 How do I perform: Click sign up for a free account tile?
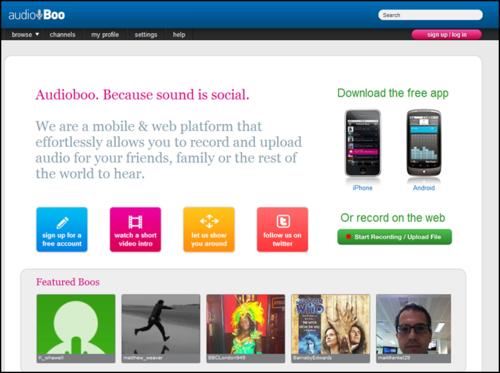pos(62,229)
